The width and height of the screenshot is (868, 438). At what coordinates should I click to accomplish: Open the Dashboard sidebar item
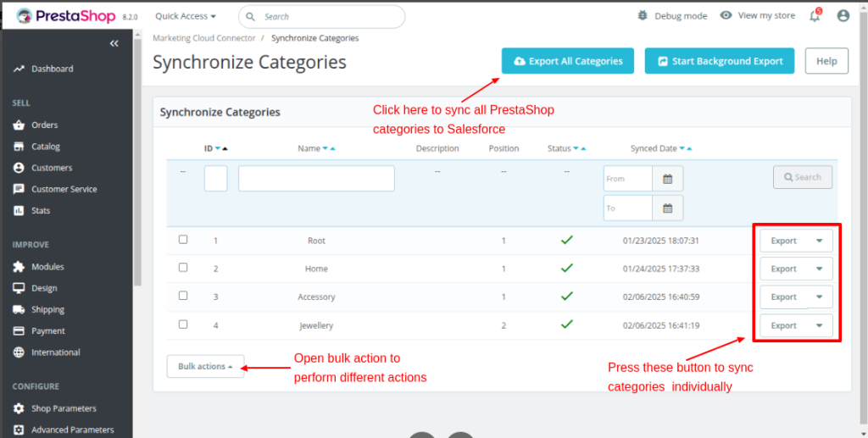pyautogui.click(x=52, y=69)
